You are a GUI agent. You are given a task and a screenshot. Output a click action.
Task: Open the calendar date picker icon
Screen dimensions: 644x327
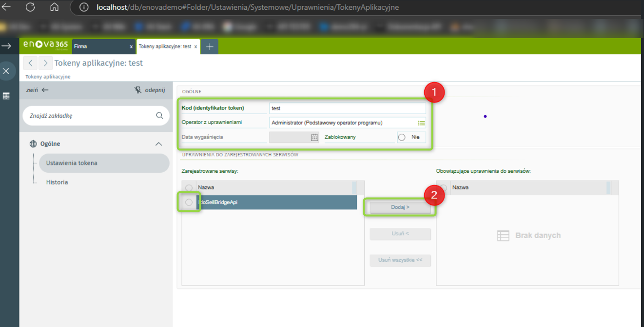click(314, 138)
